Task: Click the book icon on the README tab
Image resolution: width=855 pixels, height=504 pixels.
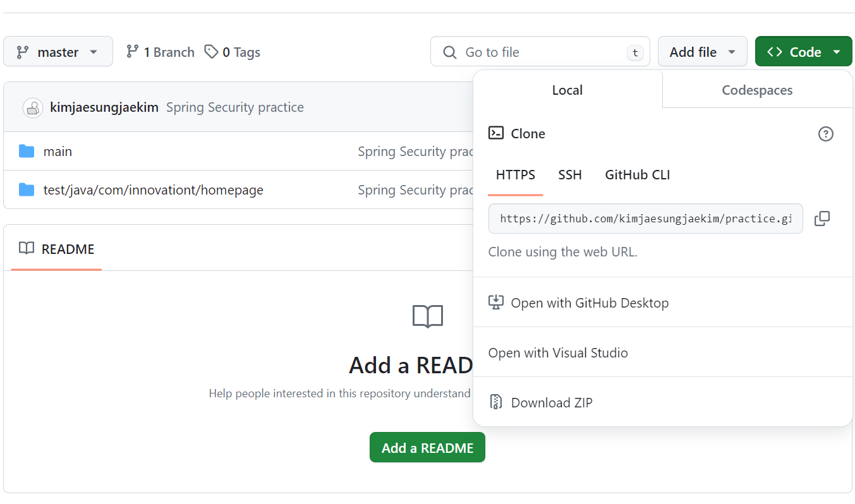Action: [27, 248]
